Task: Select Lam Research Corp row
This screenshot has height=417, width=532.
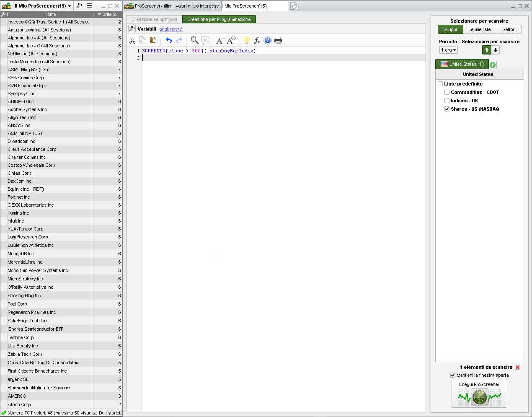Action: 61,237
